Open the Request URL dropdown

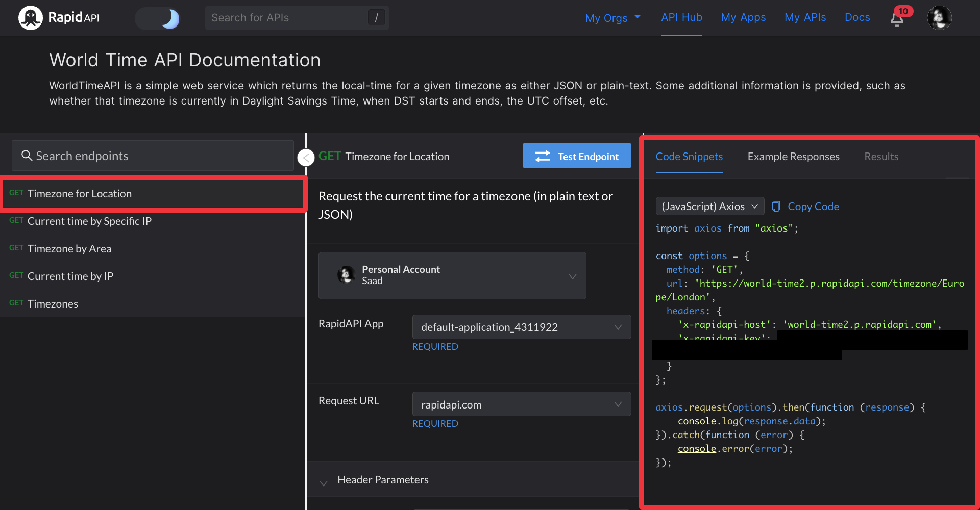(522, 404)
